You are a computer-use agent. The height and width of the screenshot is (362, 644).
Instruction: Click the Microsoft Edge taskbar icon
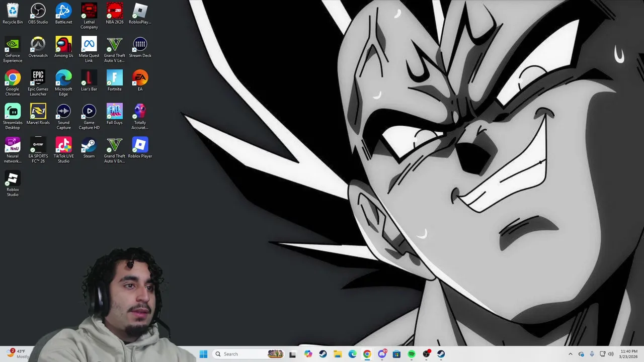(x=352, y=354)
